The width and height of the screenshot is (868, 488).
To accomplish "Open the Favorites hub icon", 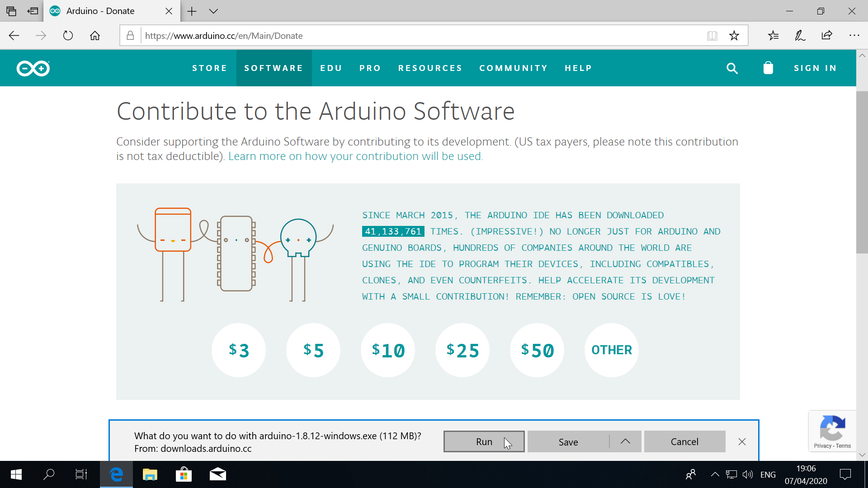I will (773, 36).
